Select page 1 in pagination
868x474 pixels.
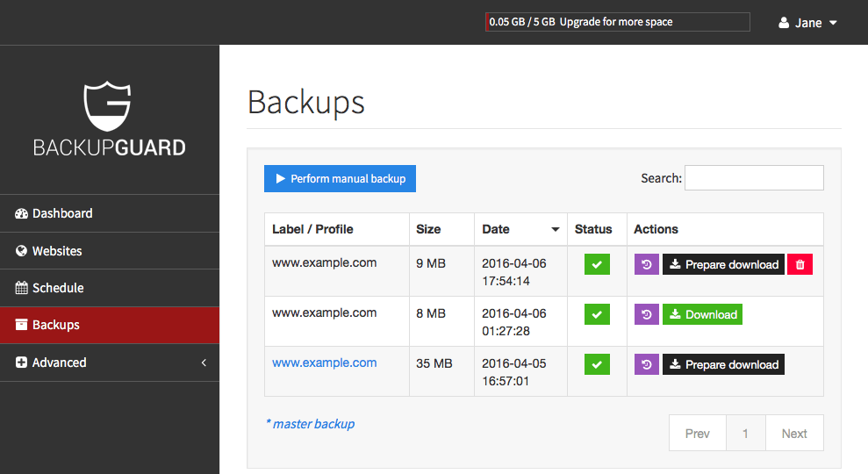pyautogui.click(x=746, y=434)
